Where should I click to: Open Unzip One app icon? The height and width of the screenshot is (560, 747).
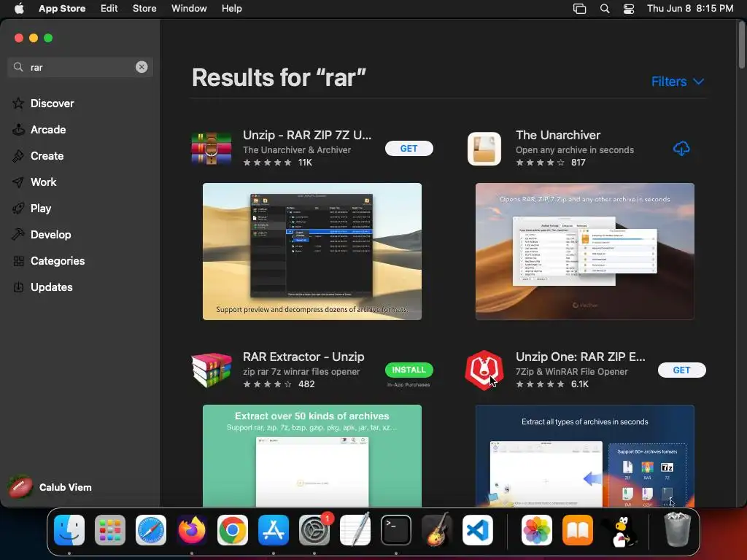[484, 370]
